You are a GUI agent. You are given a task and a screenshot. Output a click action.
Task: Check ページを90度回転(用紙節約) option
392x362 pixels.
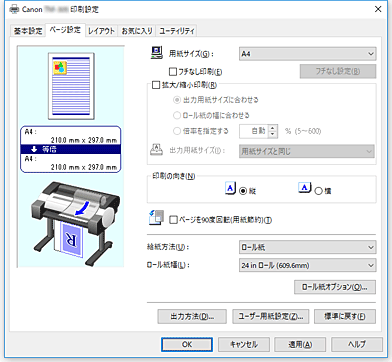pyautogui.click(x=173, y=220)
